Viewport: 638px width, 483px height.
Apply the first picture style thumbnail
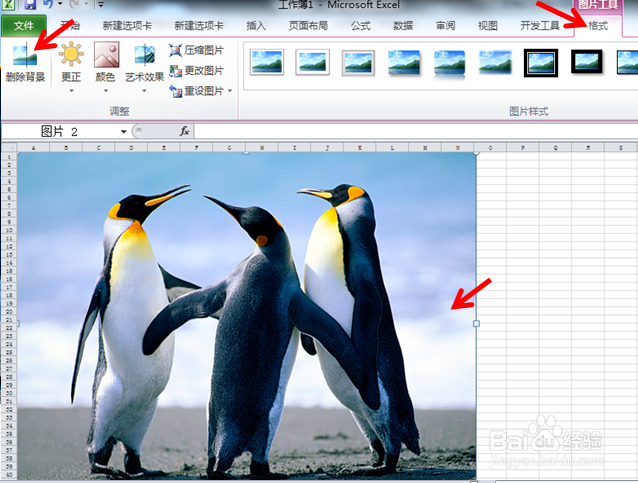coord(267,62)
